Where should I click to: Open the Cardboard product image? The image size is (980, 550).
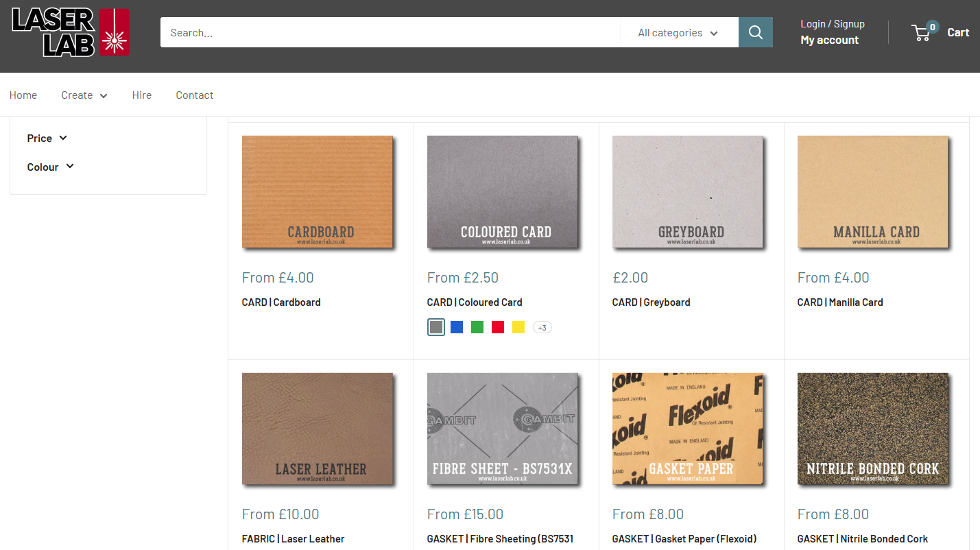pos(318,192)
